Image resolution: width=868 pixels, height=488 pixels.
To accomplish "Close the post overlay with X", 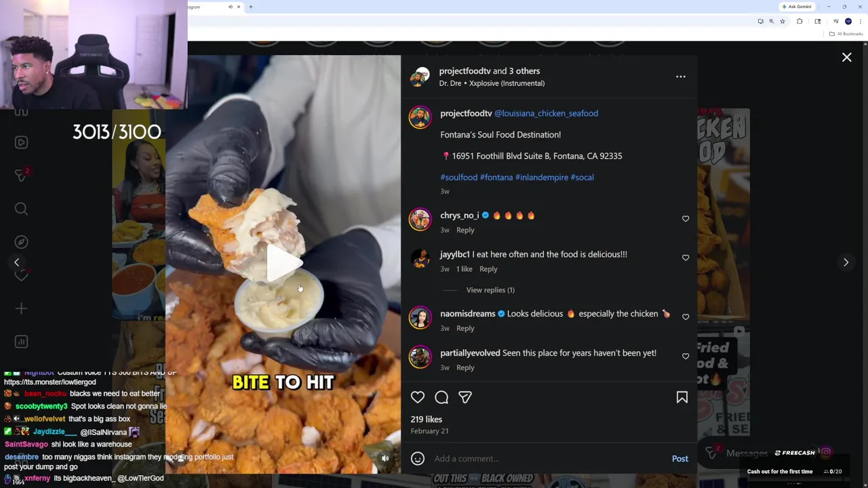I will point(847,58).
